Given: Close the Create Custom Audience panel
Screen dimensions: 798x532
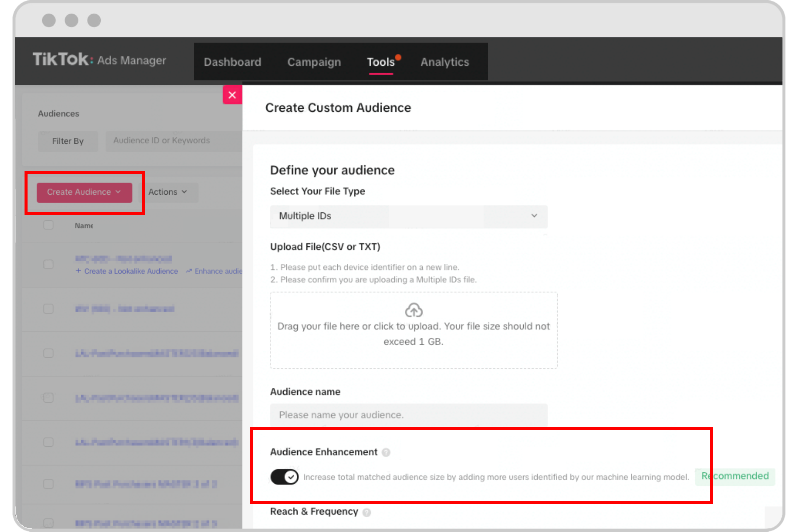Looking at the screenshot, I should pos(232,95).
